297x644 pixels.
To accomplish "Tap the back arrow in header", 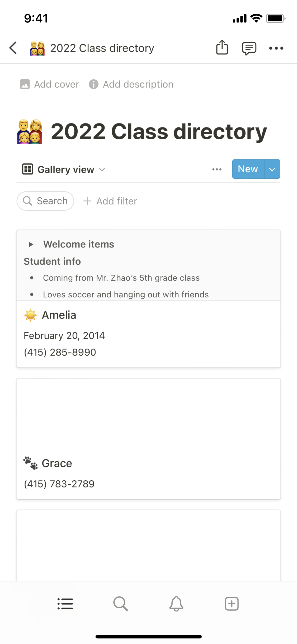I will [x=13, y=48].
